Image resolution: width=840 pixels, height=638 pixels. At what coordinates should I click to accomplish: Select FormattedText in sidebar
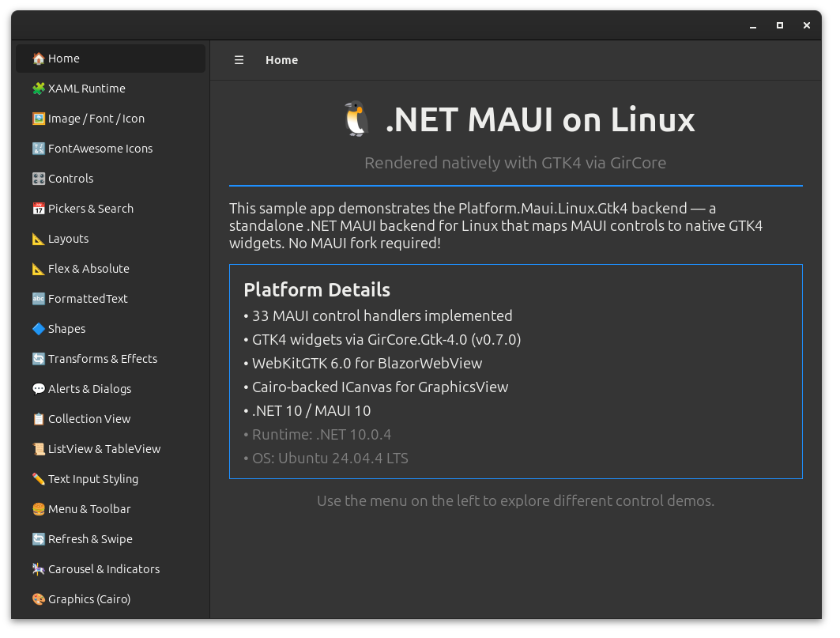(x=88, y=299)
